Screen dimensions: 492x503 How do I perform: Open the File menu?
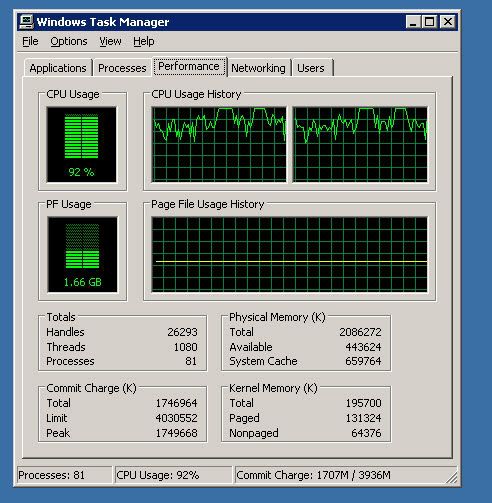point(30,41)
